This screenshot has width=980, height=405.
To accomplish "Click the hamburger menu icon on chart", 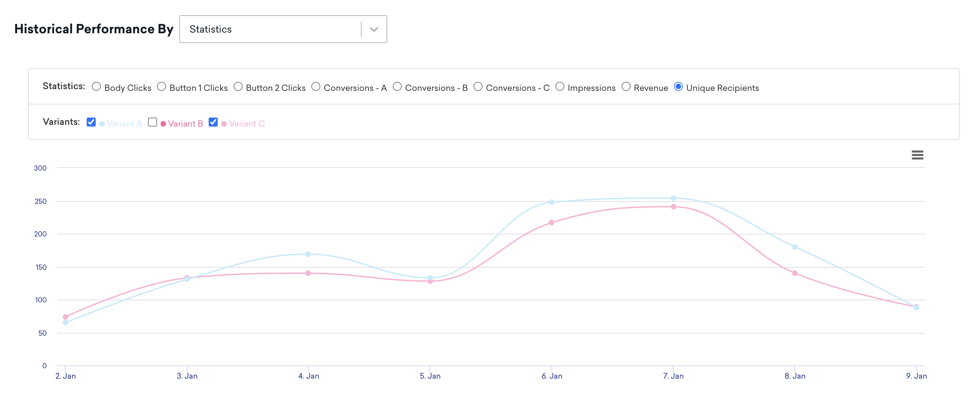I will [x=918, y=155].
